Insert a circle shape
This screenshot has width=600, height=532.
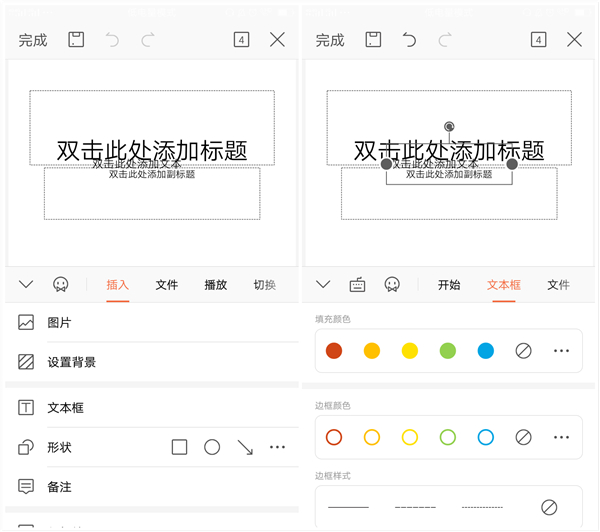pos(212,447)
